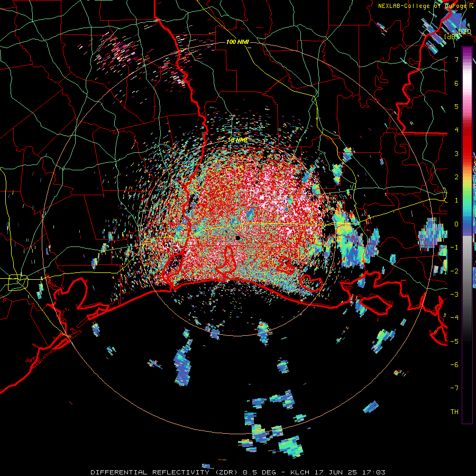Viewport: 476px width, 476px height.
Task: Click the "-6" tick label on color scale
Action: click(x=454, y=365)
